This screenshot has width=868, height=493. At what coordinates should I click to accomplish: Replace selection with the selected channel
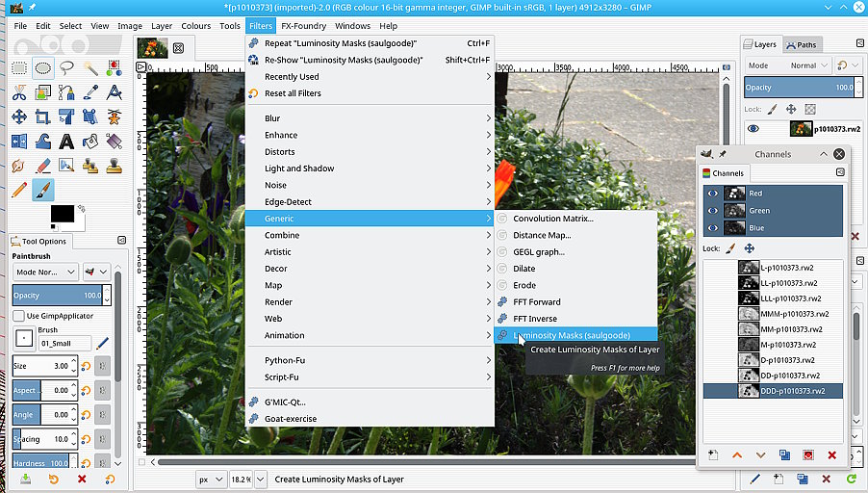click(x=808, y=454)
